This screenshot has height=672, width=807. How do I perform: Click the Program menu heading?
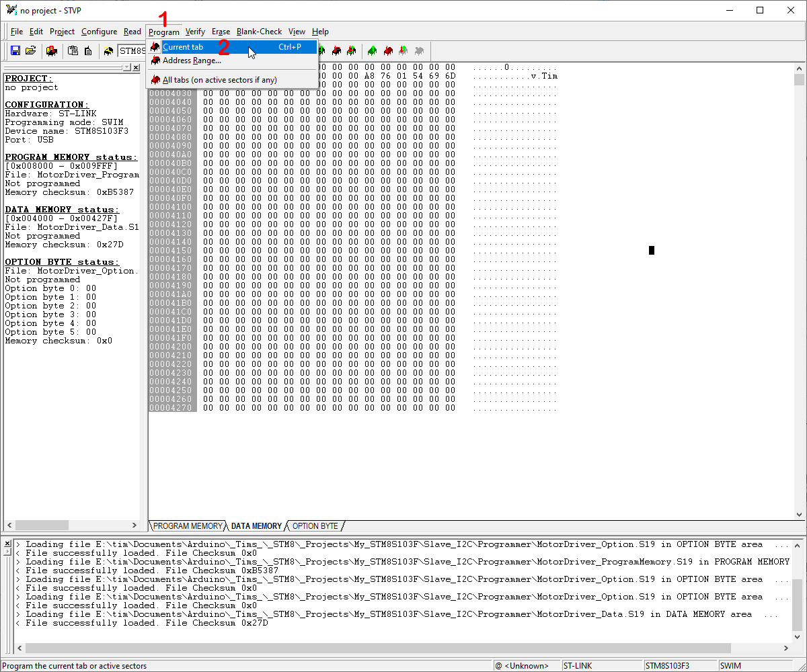point(164,32)
